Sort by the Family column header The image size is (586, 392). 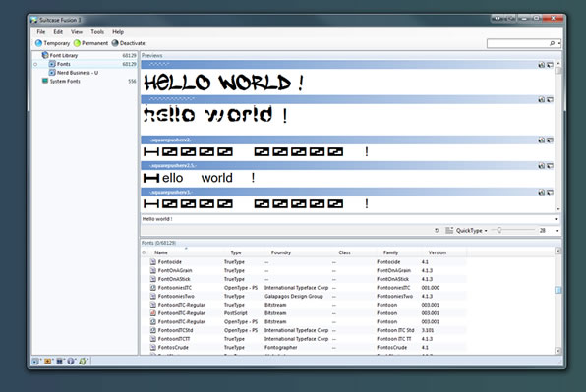pos(391,252)
